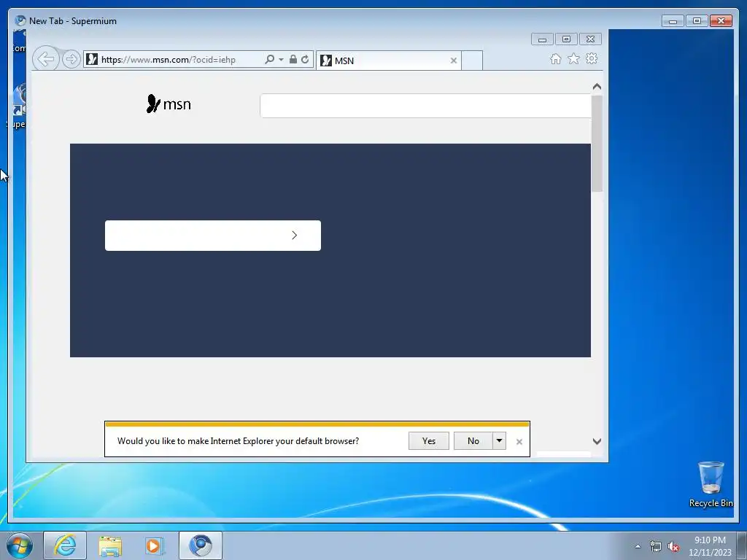Click the IE forward arrow button
Viewport: 747px width, 560px height.
(71, 59)
